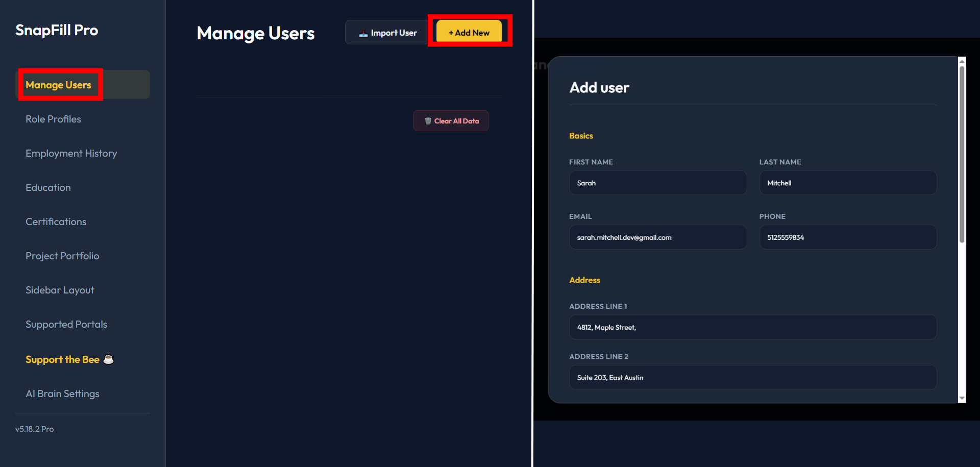Viewport: 980px width, 467px height.
Task: Open the Certifications page
Action: [56, 221]
